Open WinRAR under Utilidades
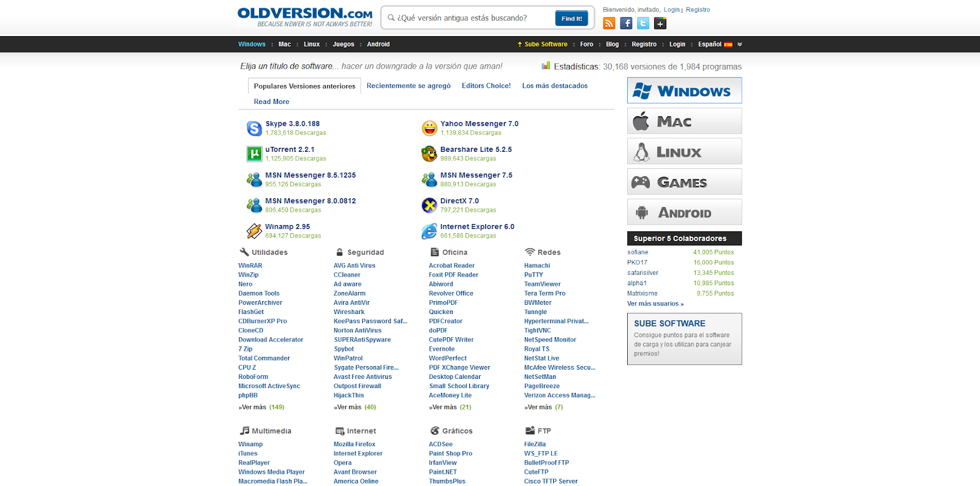The height and width of the screenshot is (486, 980). (x=251, y=266)
